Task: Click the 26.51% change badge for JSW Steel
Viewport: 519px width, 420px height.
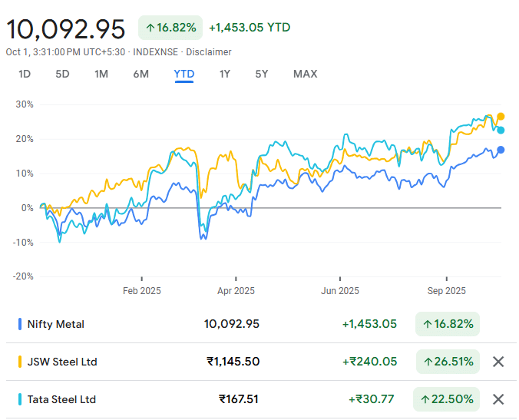Action: point(447,362)
